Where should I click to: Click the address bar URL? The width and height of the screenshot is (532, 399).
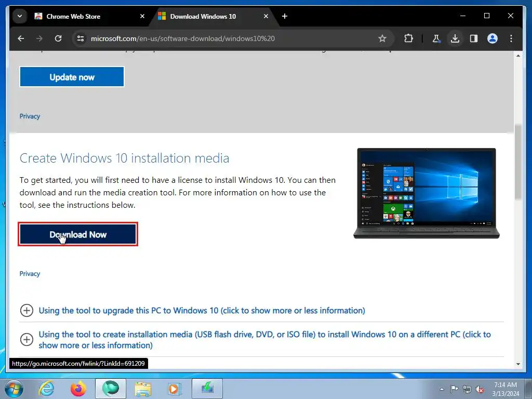pyautogui.click(x=183, y=38)
